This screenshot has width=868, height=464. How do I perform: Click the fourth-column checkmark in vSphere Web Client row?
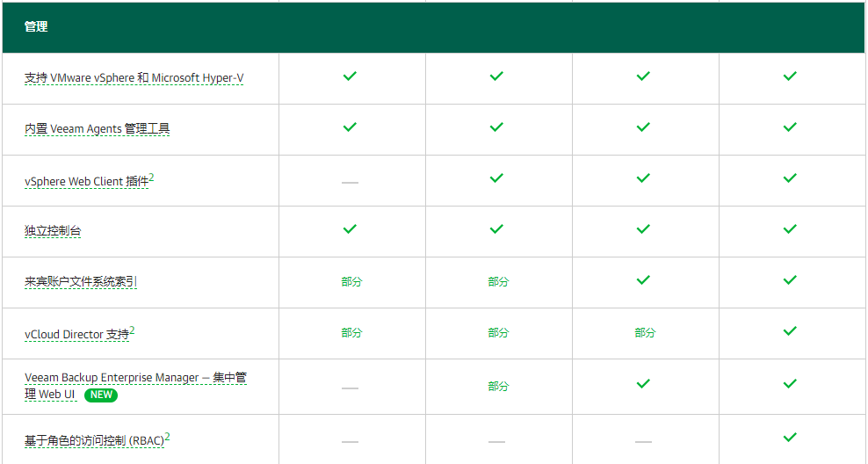[x=790, y=178]
